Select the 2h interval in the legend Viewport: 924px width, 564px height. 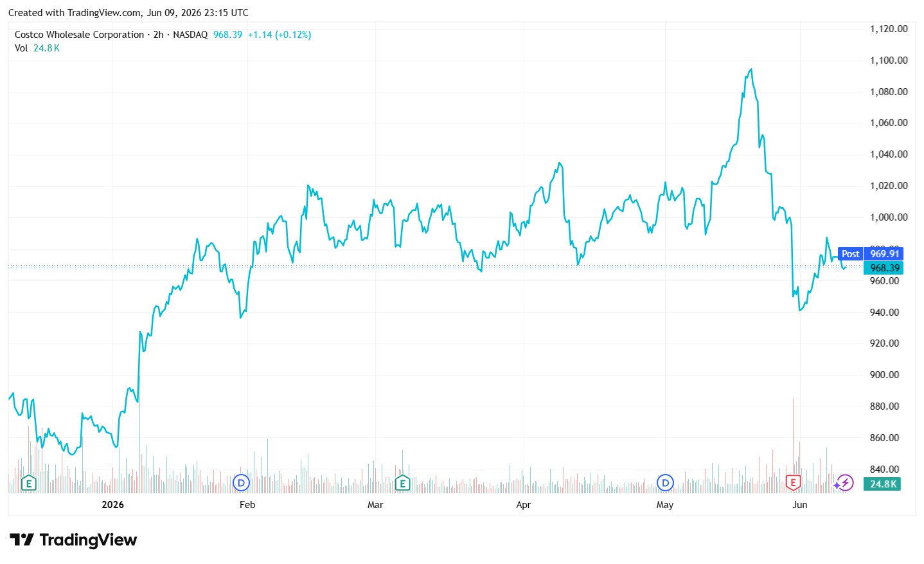click(158, 35)
